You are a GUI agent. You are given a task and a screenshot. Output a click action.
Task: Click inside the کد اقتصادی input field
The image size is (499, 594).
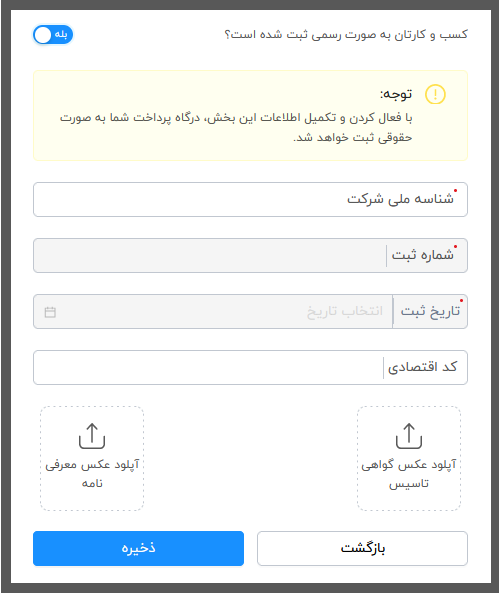tap(208, 367)
